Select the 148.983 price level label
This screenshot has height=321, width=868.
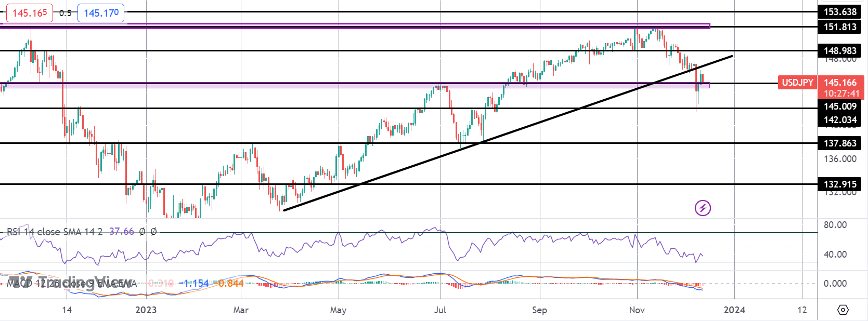[839, 51]
